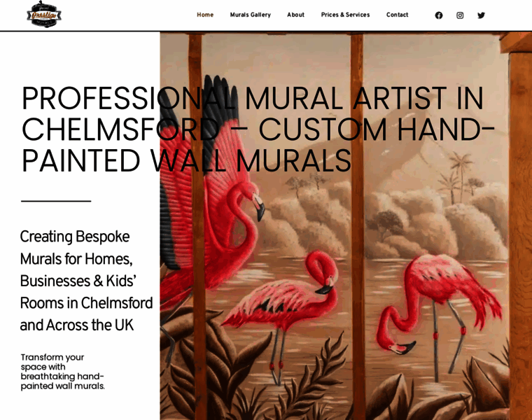
Task: Open the Twitter bird icon
Action: [x=481, y=15]
